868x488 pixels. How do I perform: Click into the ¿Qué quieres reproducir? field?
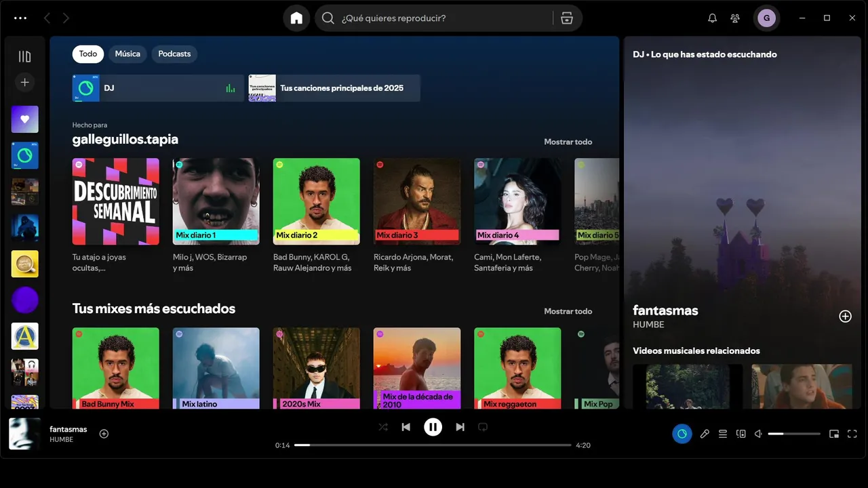coord(444,18)
